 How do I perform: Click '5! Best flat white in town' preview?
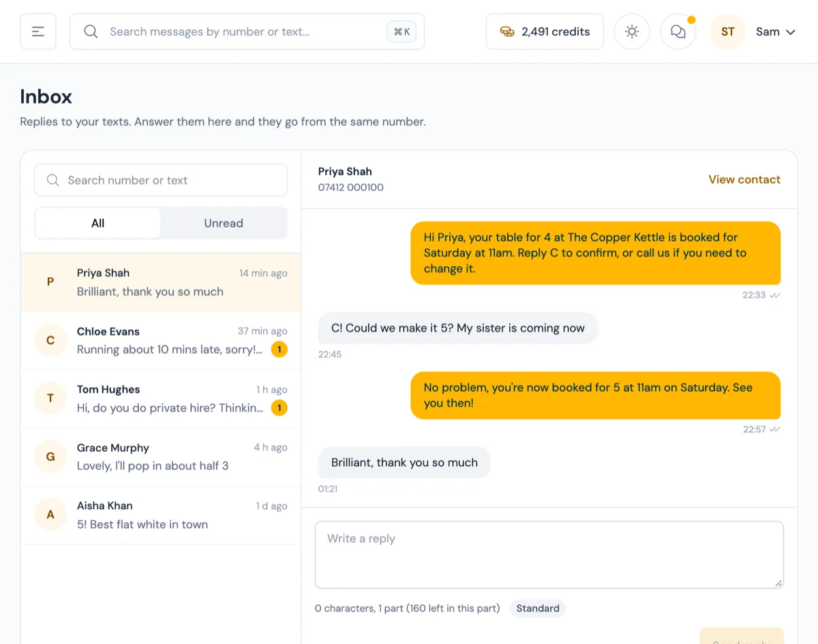click(142, 525)
